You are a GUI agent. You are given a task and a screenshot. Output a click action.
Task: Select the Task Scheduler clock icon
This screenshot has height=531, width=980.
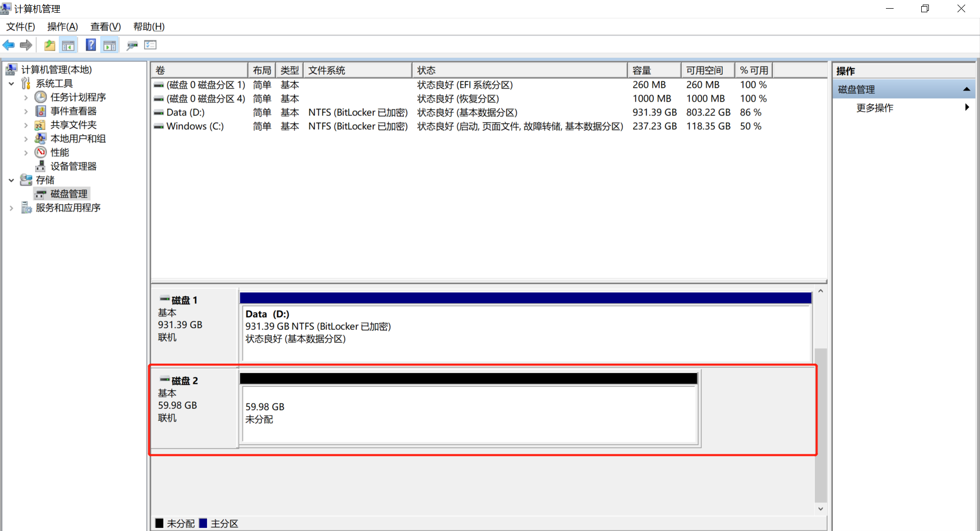tap(40, 97)
